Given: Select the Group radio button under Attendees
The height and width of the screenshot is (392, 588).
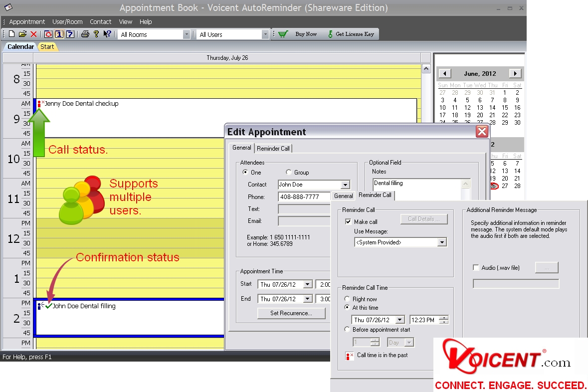Looking at the screenshot, I should coord(288,172).
